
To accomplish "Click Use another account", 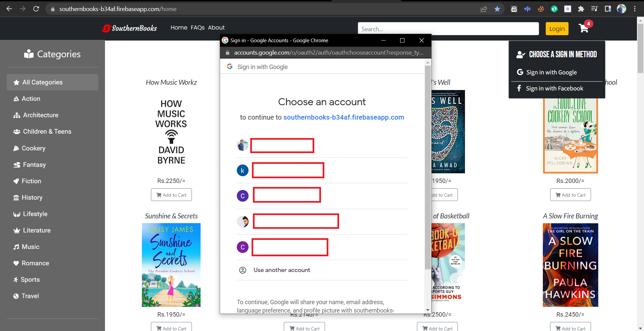I will [x=282, y=270].
